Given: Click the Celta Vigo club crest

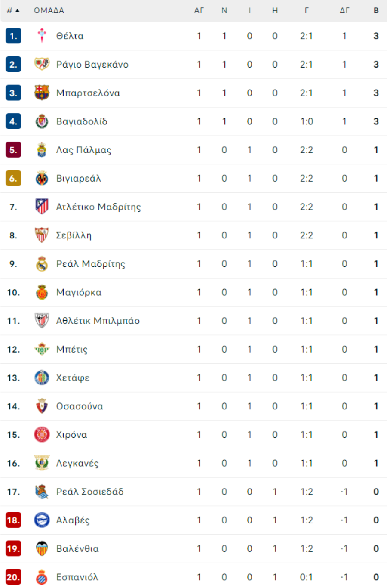Looking at the screenshot, I should (x=42, y=36).
